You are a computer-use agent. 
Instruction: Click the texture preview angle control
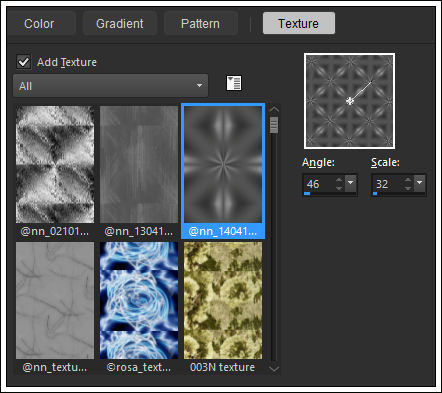pos(349,101)
